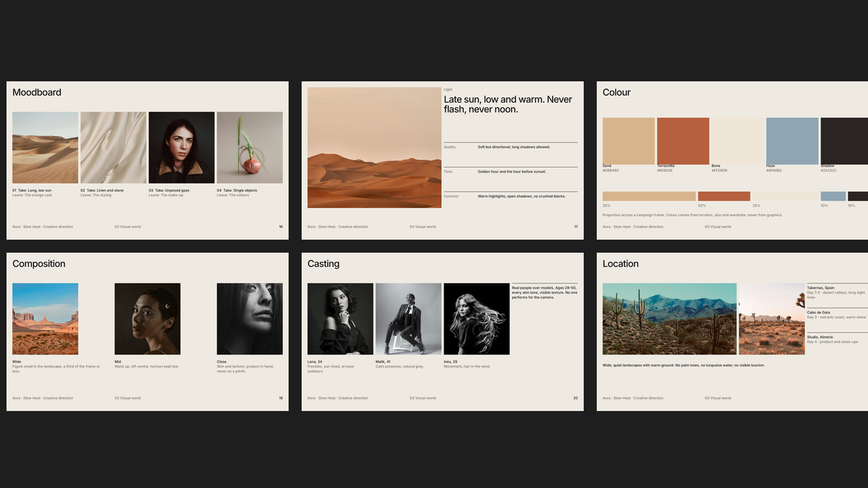This screenshot has height=488, width=868.
Task: Open Malik's seated portrait on stool
Action: [408, 319]
